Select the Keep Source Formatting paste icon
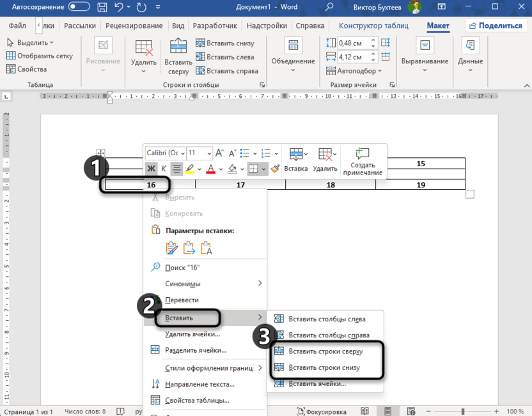 [x=172, y=248]
